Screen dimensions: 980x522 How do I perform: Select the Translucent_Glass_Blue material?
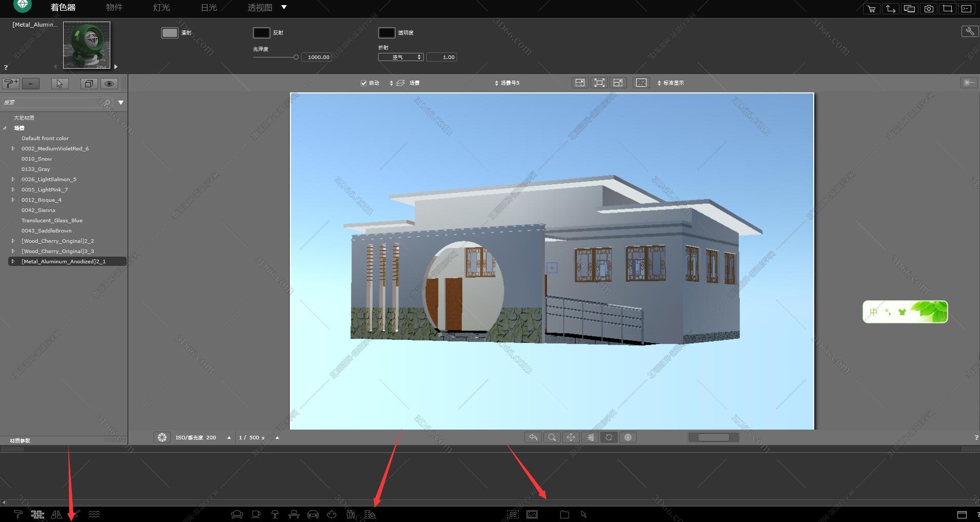[x=52, y=220]
